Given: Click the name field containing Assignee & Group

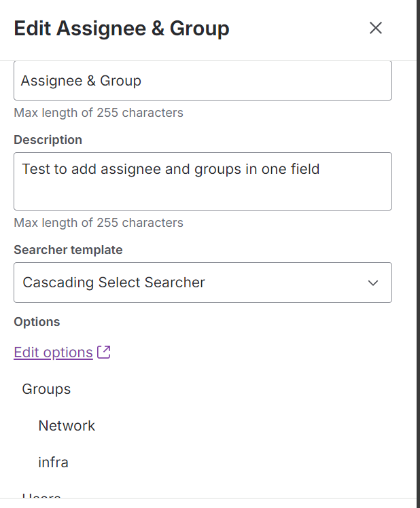Looking at the screenshot, I should point(203,81).
